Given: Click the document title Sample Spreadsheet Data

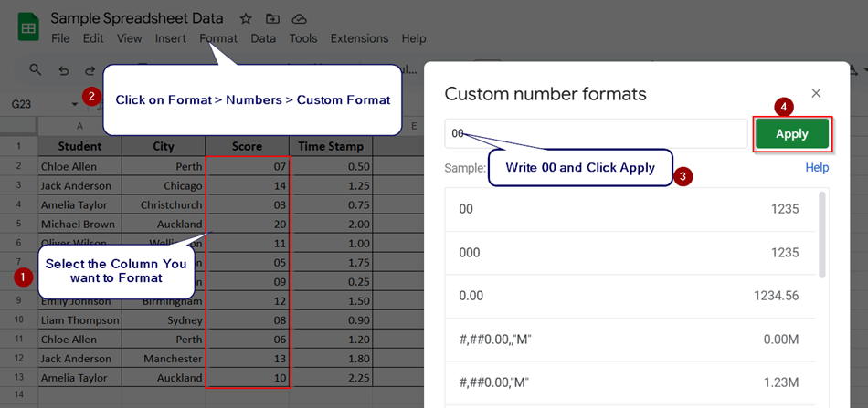Looking at the screenshot, I should tap(137, 18).
